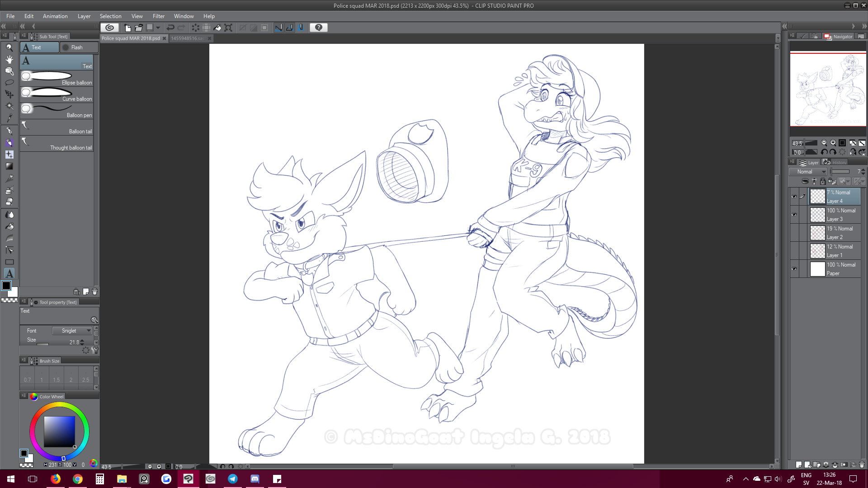Select the Hand move tool

(x=9, y=59)
